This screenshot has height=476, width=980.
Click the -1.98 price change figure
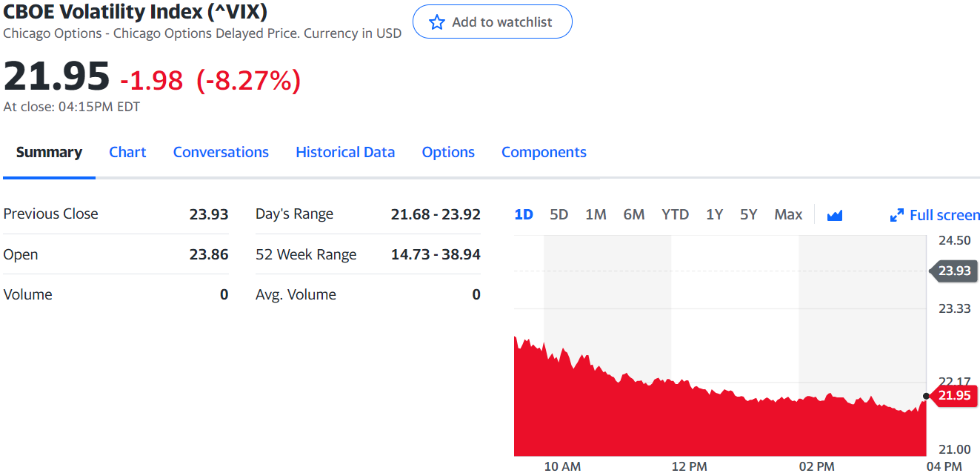tap(151, 80)
